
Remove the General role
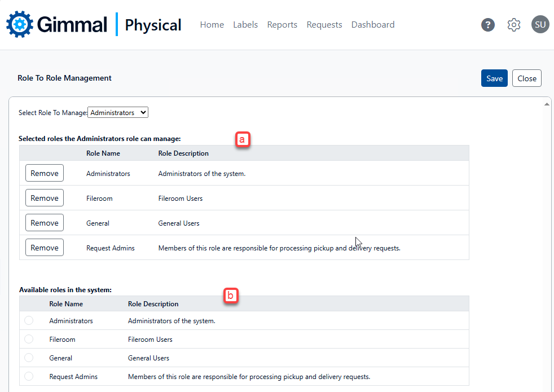(45, 222)
